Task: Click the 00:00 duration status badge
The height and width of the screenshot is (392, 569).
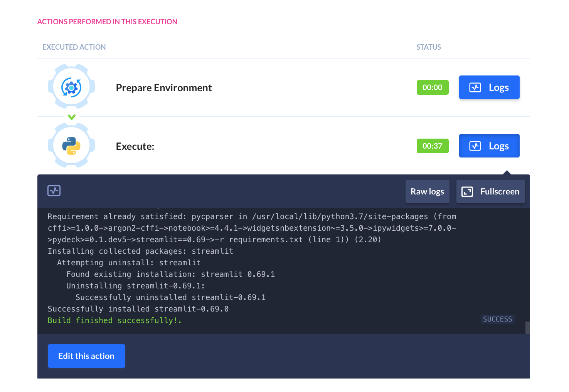Action: (433, 87)
